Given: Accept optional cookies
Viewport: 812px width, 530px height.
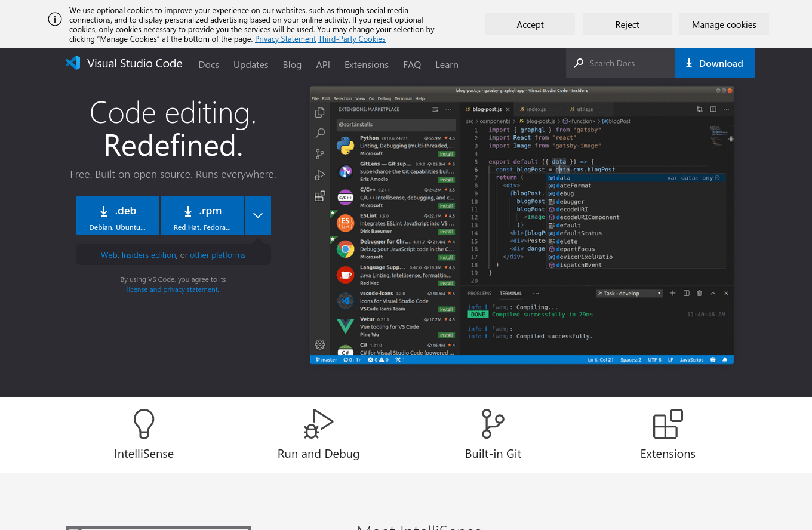Looking at the screenshot, I should [530, 24].
